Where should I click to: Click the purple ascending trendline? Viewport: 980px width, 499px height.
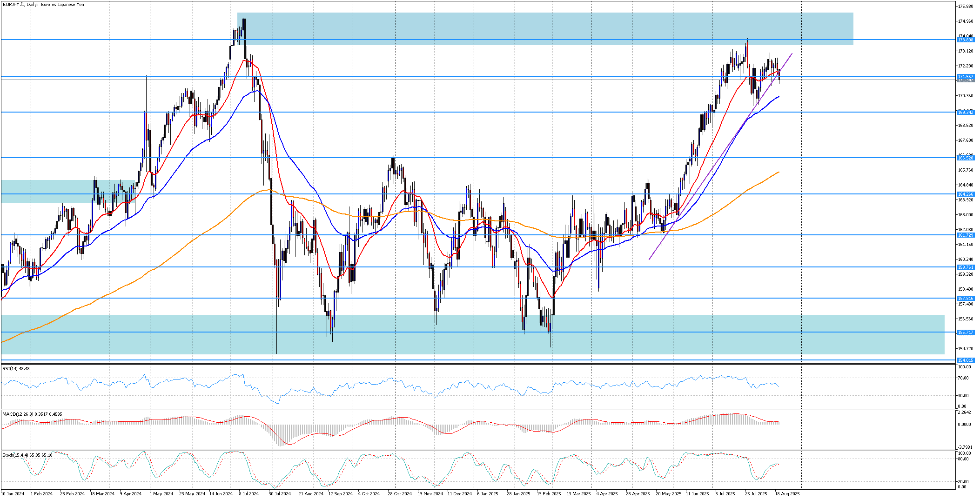[720, 157]
